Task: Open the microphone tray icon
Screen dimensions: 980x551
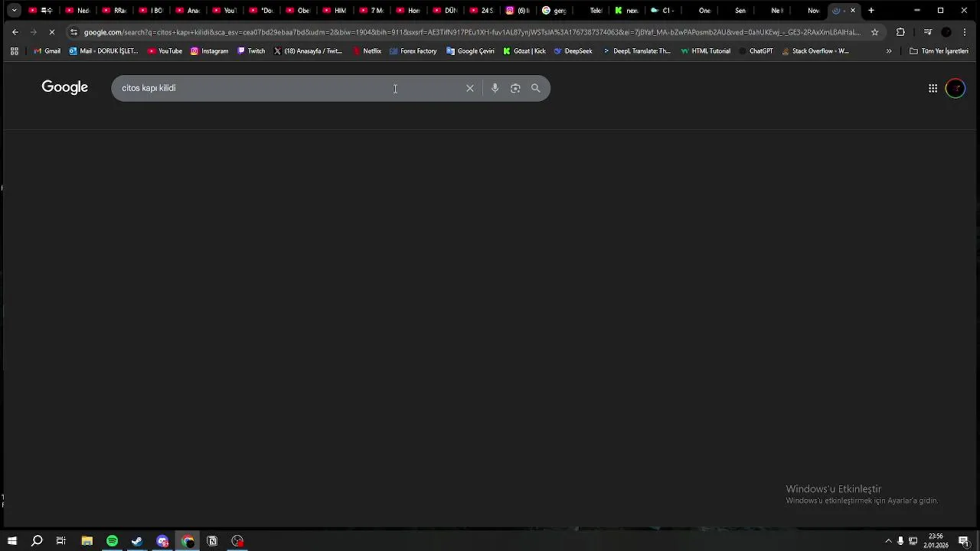Action: click(x=900, y=541)
